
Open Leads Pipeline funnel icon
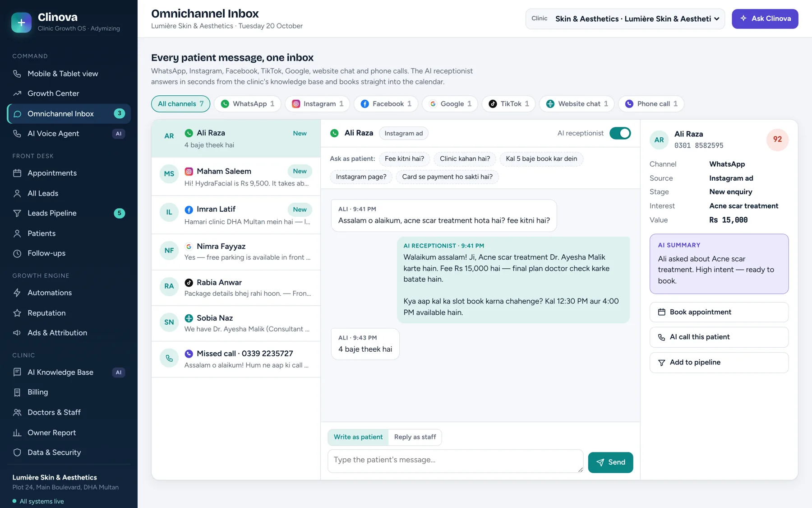click(17, 213)
